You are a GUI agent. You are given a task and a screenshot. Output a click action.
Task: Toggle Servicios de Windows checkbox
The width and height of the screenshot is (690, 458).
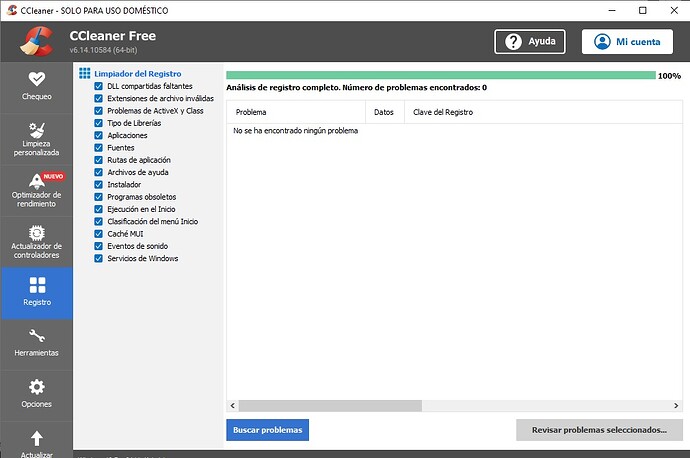(x=99, y=259)
